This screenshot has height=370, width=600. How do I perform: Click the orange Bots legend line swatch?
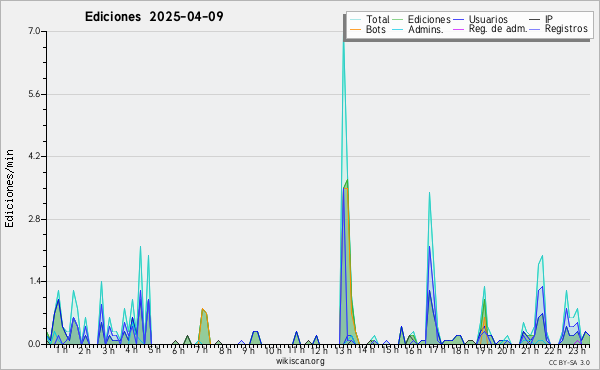coord(355,29)
